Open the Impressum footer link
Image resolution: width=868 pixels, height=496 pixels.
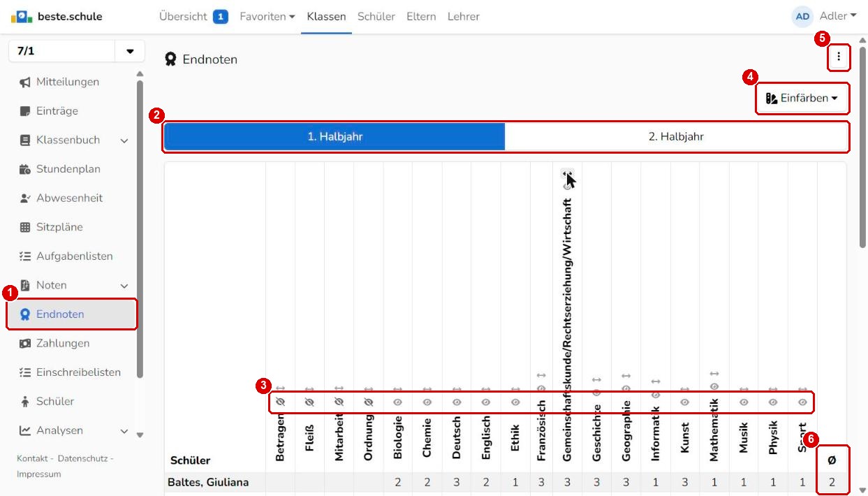click(x=39, y=474)
